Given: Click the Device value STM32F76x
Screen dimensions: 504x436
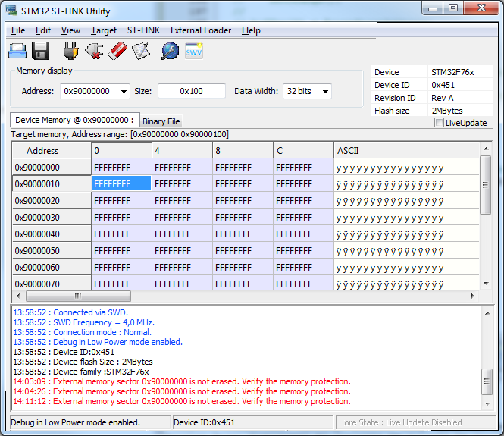Looking at the screenshot, I should pyautogui.click(x=452, y=72).
